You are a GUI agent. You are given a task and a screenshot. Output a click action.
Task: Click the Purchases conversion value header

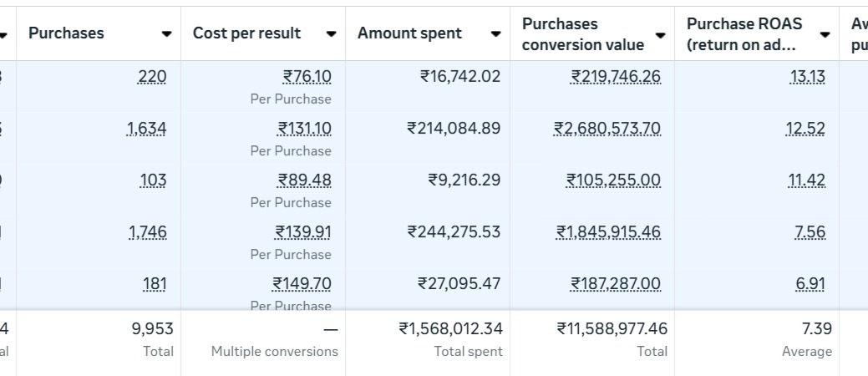coord(583,34)
